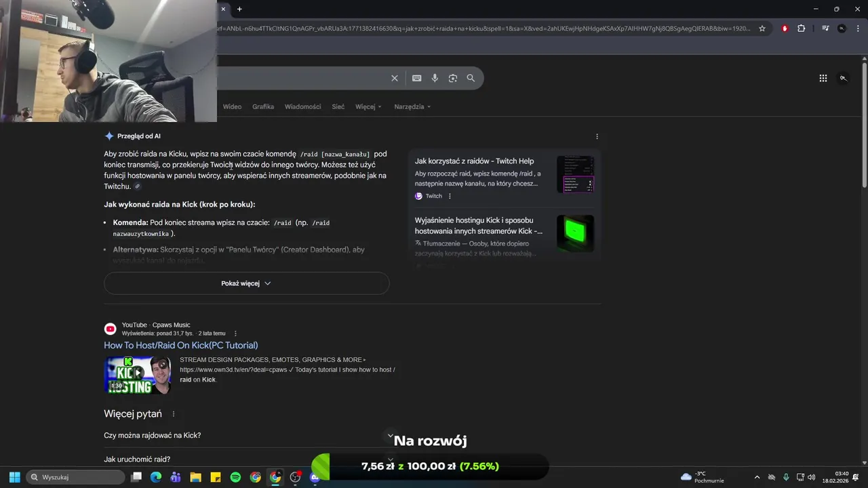Copy AI overview source link icon

click(x=138, y=186)
